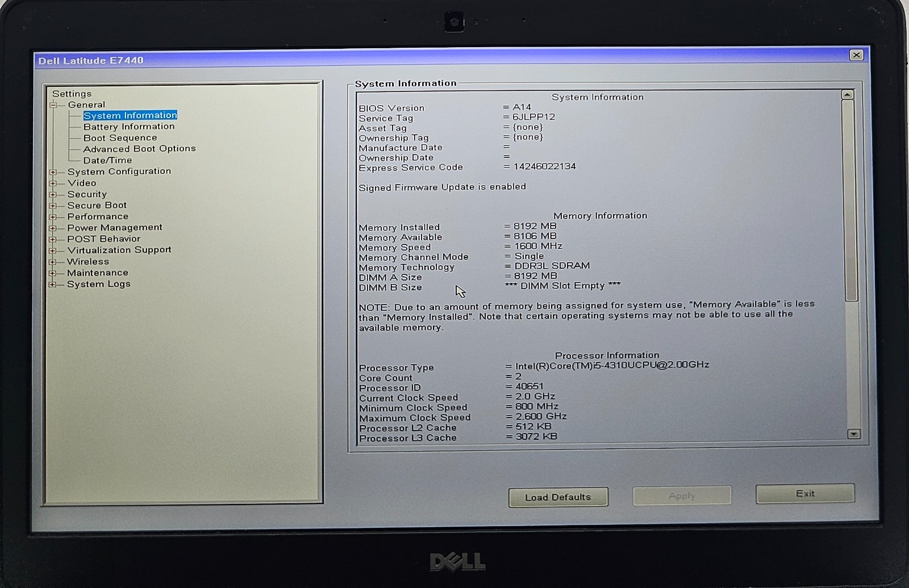Select the Security category label
909x588 pixels.
coord(87,194)
